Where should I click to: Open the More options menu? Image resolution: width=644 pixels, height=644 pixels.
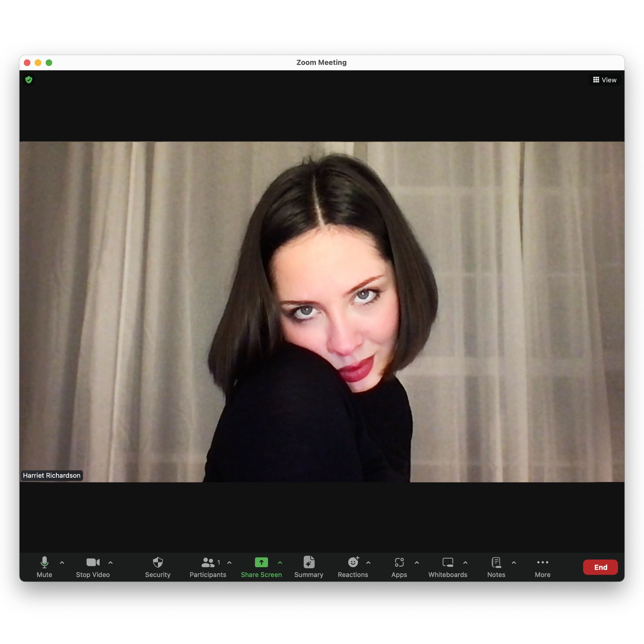(x=542, y=566)
